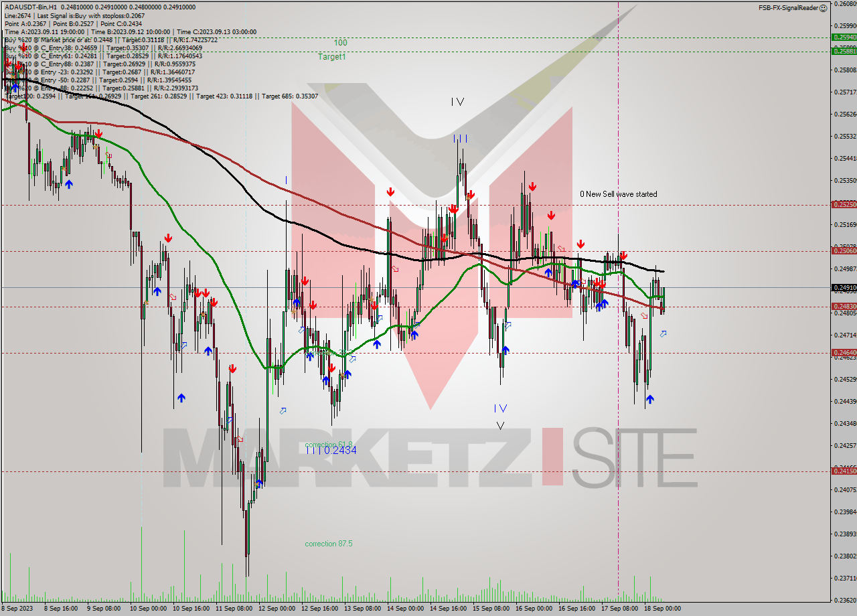Select the hollow blue arrow beside latest candle
This screenshot has width=857, height=616.
coord(663,333)
